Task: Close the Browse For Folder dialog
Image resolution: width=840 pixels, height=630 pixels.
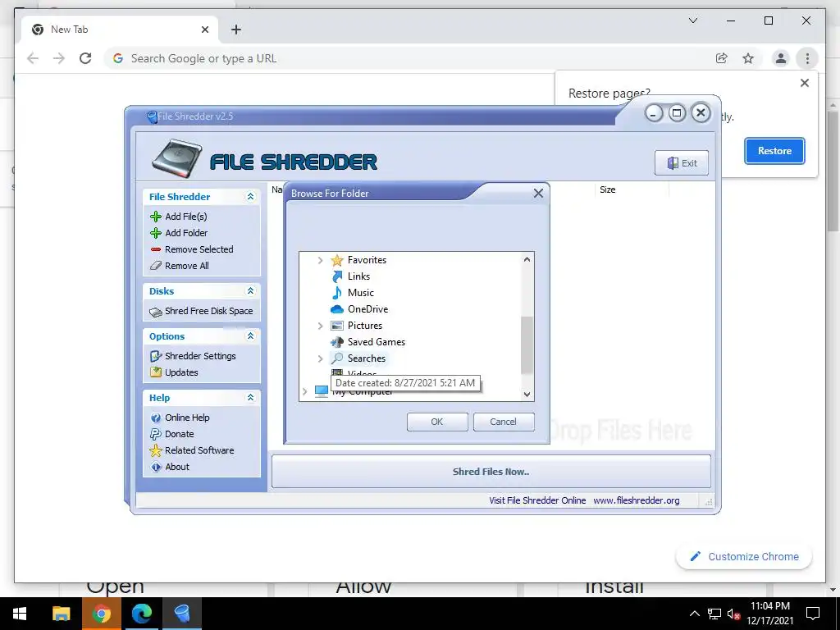Action: pyautogui.click(x=538, y=194)
